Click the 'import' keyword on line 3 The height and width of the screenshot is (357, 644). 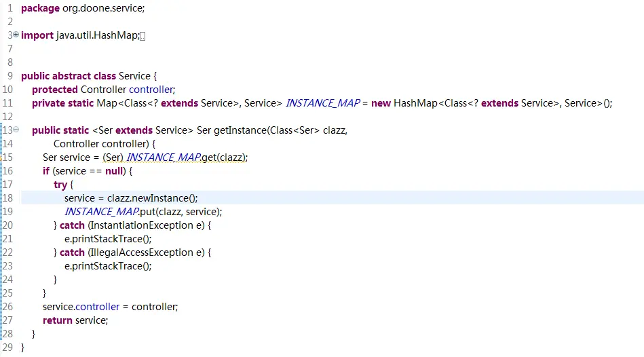tap(37, 36)
